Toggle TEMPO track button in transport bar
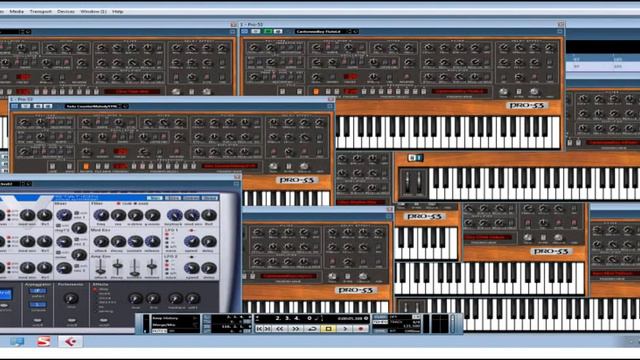 point(380,322)
